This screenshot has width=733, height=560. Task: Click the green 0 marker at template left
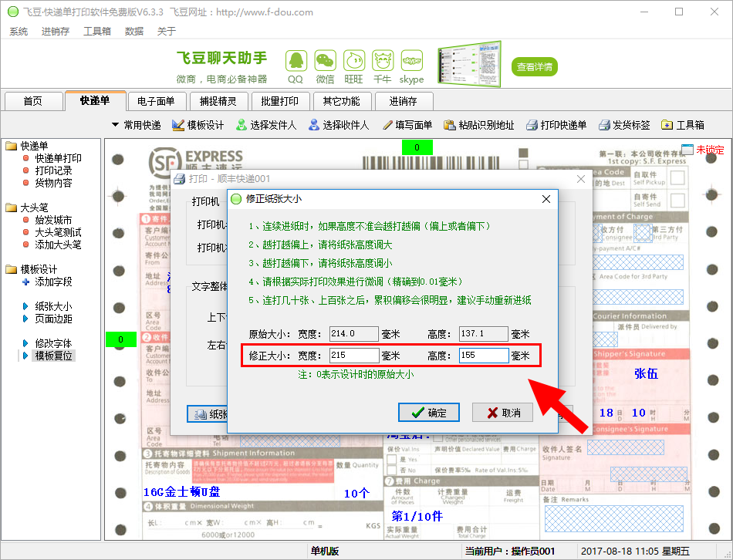coord(121,339)
